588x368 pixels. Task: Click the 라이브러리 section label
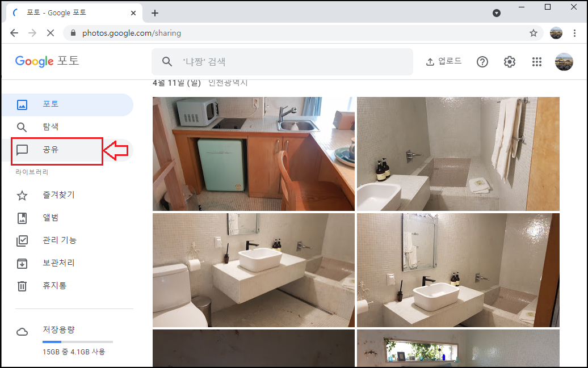(32, 172)
